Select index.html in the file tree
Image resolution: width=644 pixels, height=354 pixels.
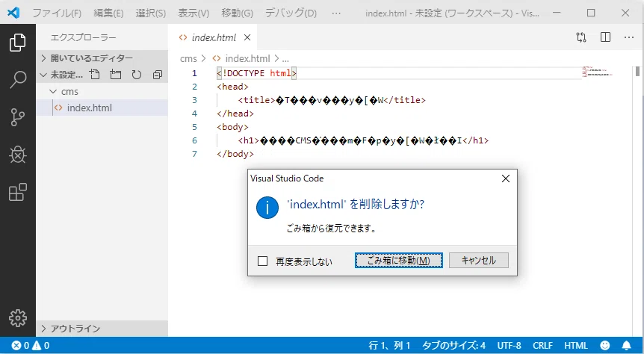tap(102, 108)
